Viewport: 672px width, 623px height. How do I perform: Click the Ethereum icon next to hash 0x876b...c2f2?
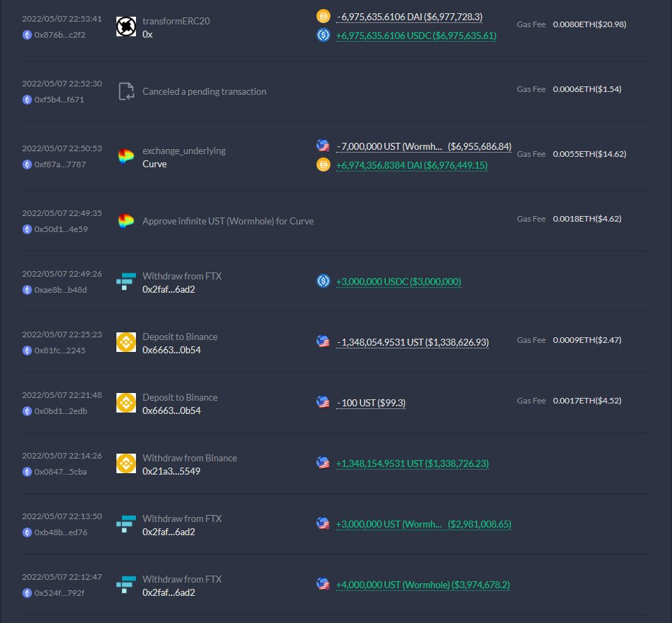click(x=27, y=35)
